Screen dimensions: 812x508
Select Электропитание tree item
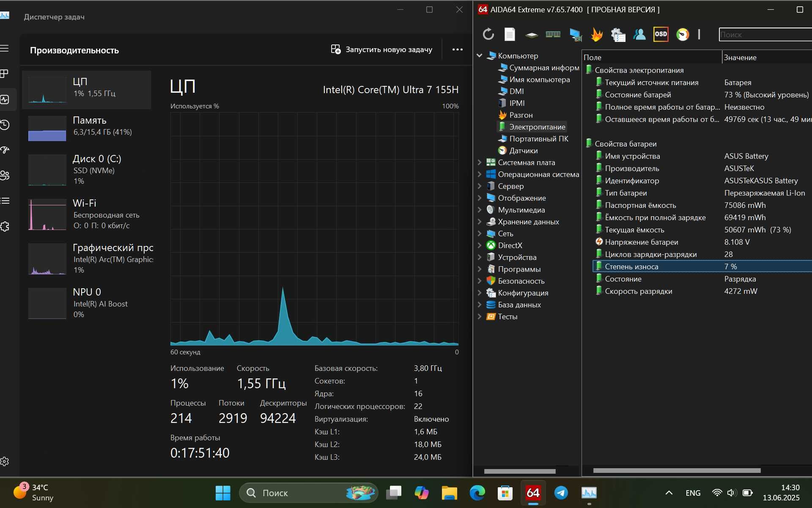(x=532, y=127)
